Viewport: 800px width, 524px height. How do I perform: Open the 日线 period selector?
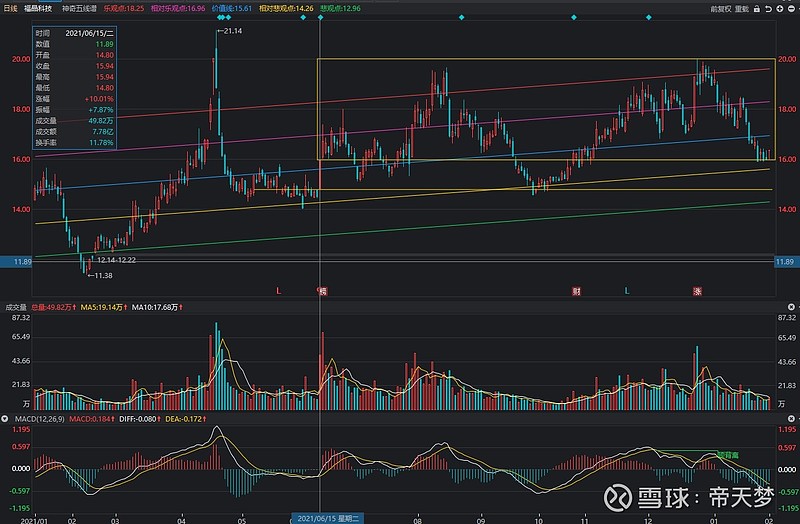[10, 7]
